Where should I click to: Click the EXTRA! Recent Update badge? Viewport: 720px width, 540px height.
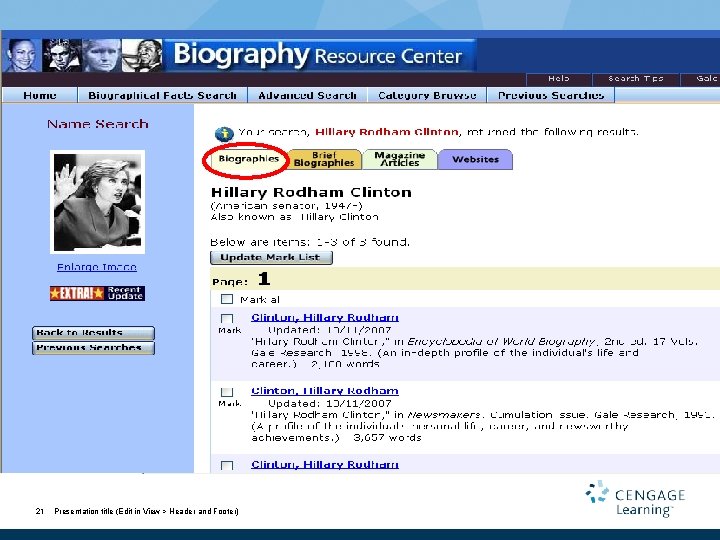tap(97, 293)
